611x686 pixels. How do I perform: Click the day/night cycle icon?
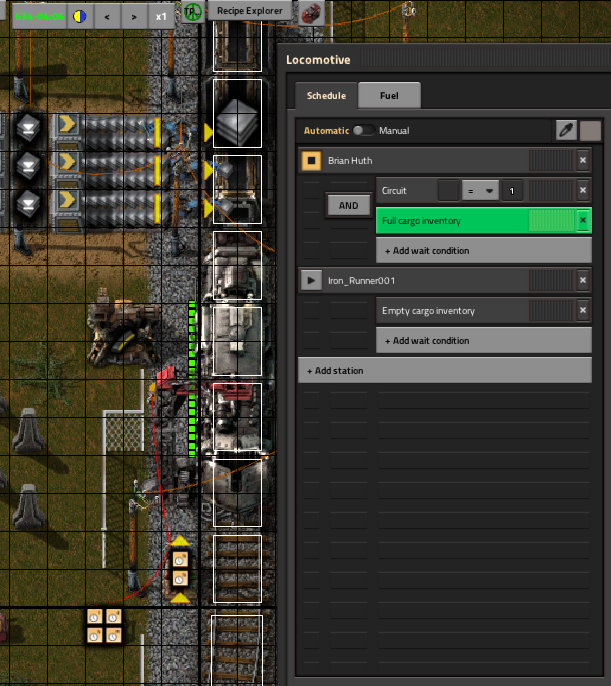(x=80, y=17)
